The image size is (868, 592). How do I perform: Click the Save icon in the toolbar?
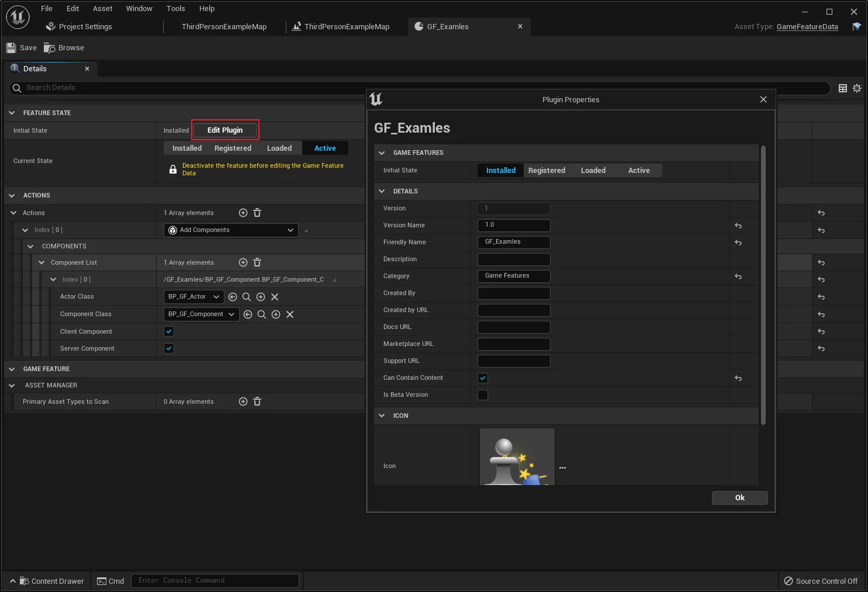click(x=11, y=48)
